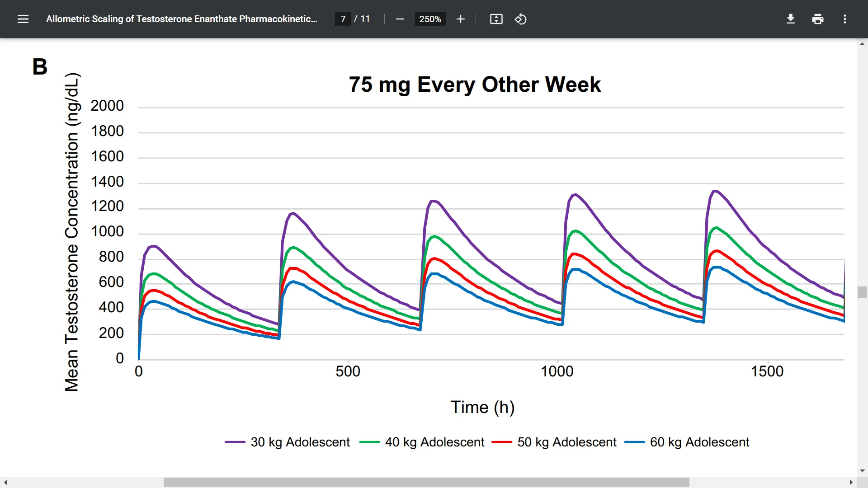868x488 pixels.
Task: Click the scroll up arrow
Action: pos(862,44)
